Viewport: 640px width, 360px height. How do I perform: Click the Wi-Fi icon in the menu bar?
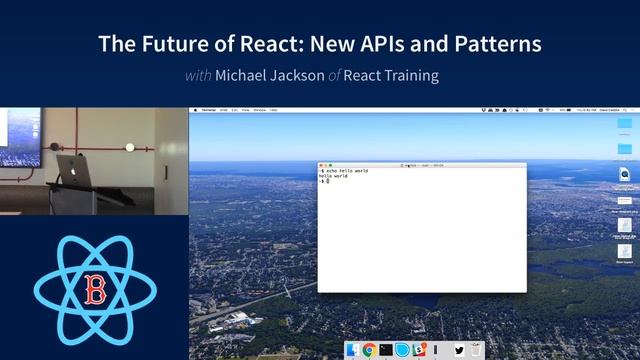(x=548, y=110)
